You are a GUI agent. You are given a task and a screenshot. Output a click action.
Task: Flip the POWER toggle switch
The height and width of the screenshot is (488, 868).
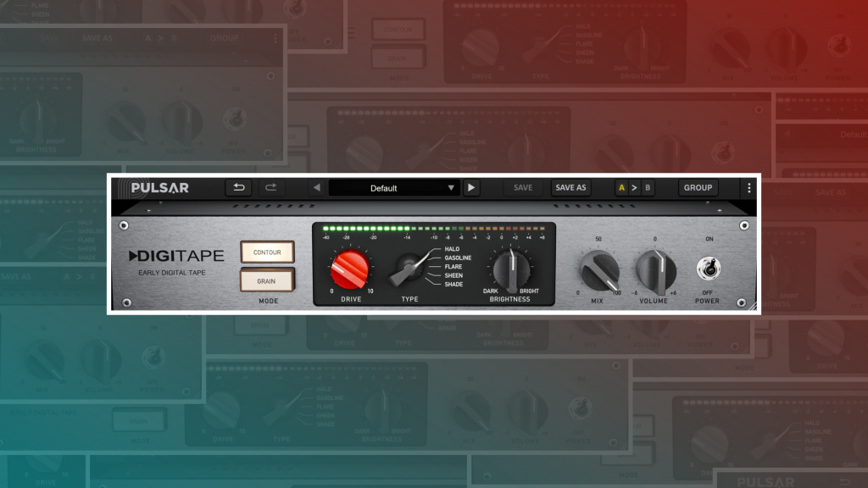[708, 269]
